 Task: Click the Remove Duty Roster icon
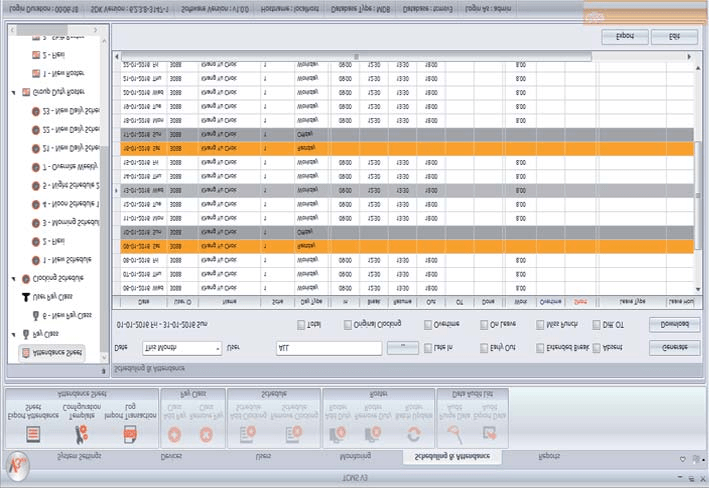(x=372, y=434)
